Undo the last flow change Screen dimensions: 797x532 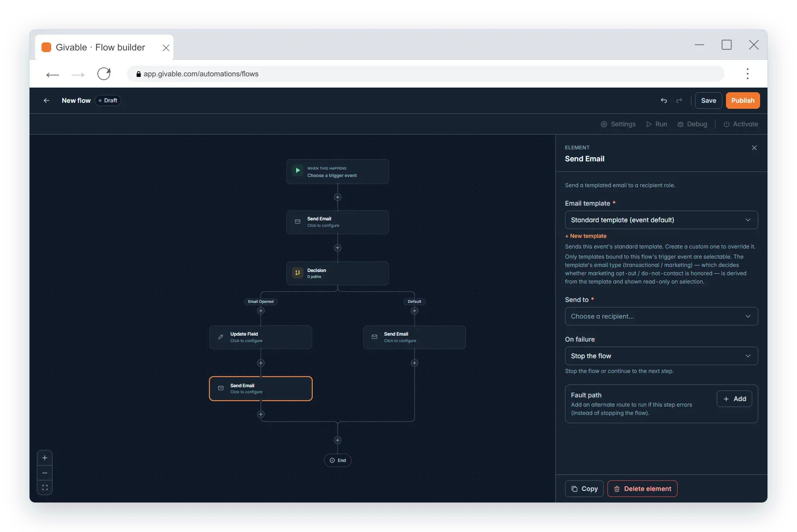pyautogui.click(x=664, y=100)
